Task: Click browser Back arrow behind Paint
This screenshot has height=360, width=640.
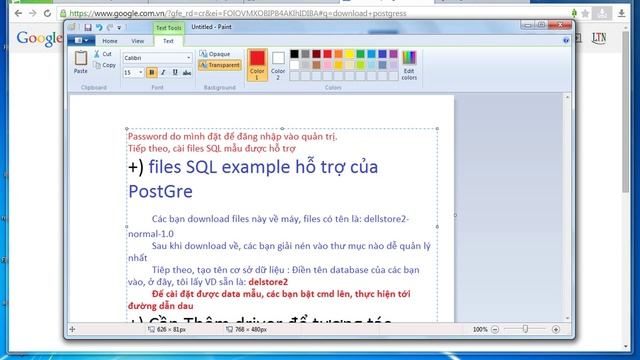Action: 18,13
